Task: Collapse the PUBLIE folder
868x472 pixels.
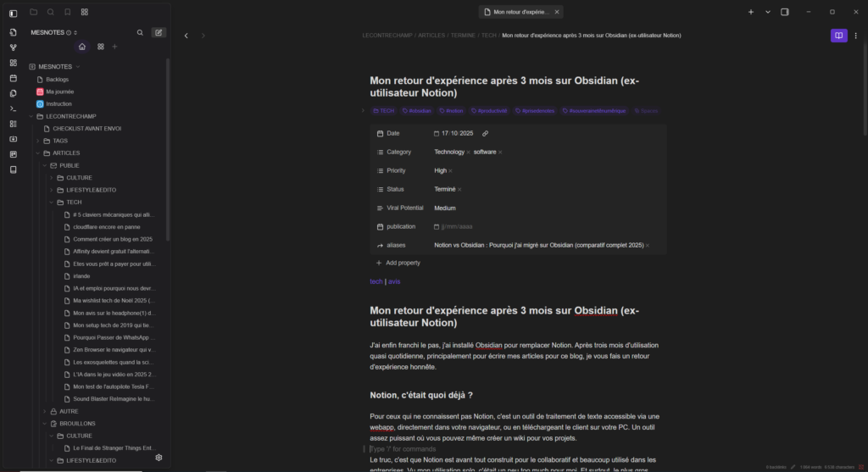Action: click(x=45, y=165)
